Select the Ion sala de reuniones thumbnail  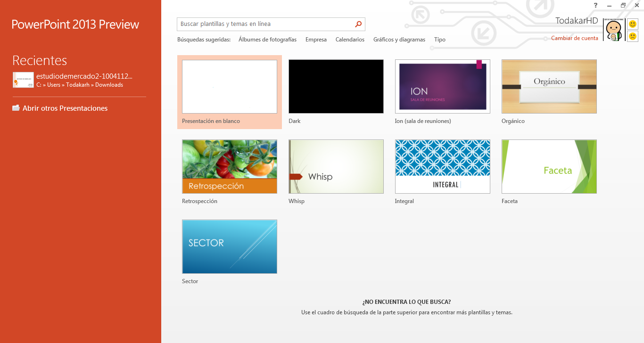click(443, 87)
